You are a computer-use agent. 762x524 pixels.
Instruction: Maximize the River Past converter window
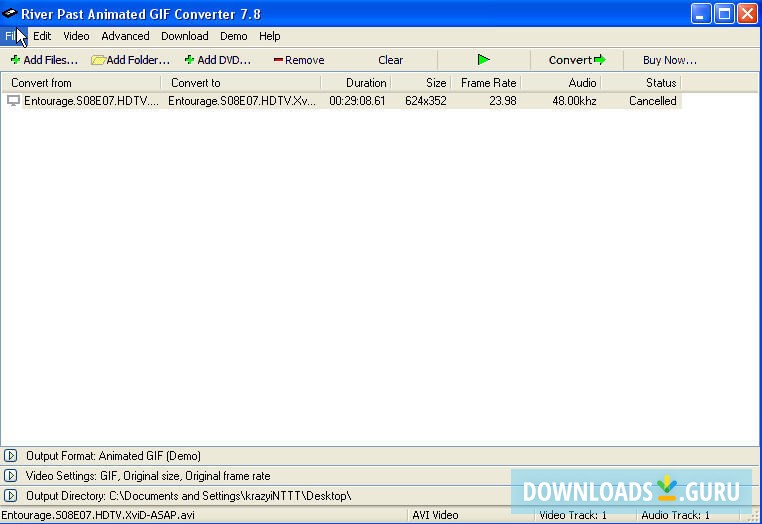click(x=724, y=14)
